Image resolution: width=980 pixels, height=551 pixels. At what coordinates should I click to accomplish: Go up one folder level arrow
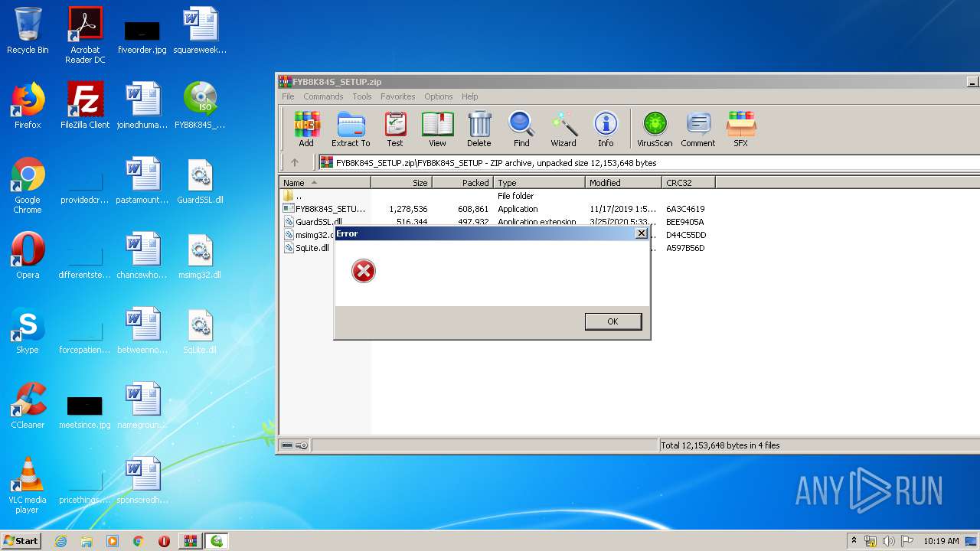tap(295, 162)
